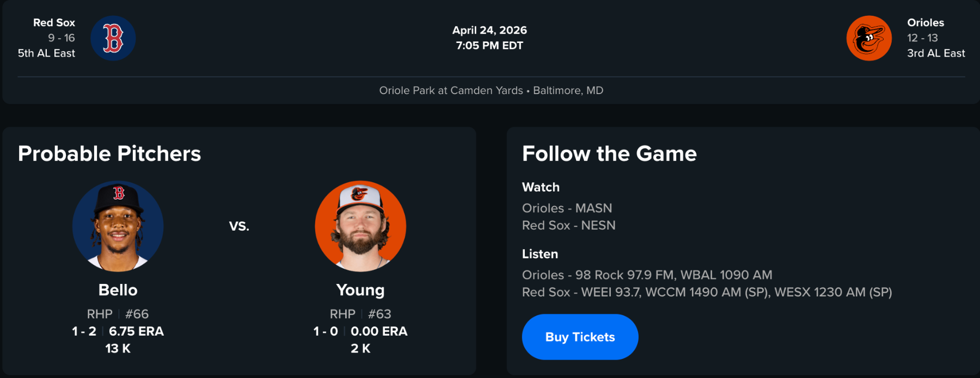Click the Red Sox team logo
The width and height of the screenshot is (980, 378).
click(113, 38)
